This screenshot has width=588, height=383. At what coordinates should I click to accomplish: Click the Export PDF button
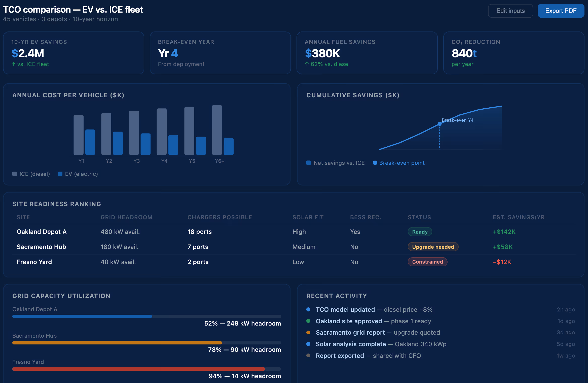[561, 11]
